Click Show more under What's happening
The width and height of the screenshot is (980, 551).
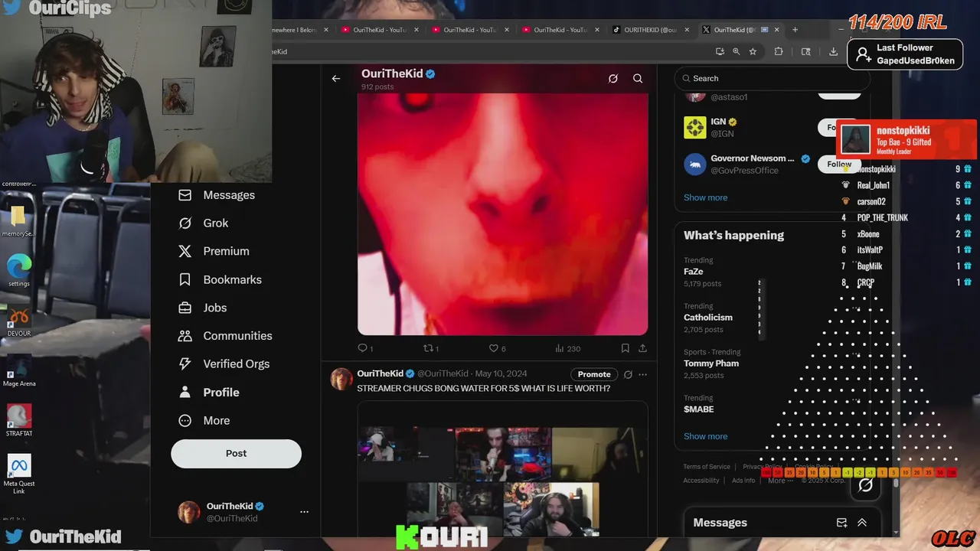(x=705, y=436)
